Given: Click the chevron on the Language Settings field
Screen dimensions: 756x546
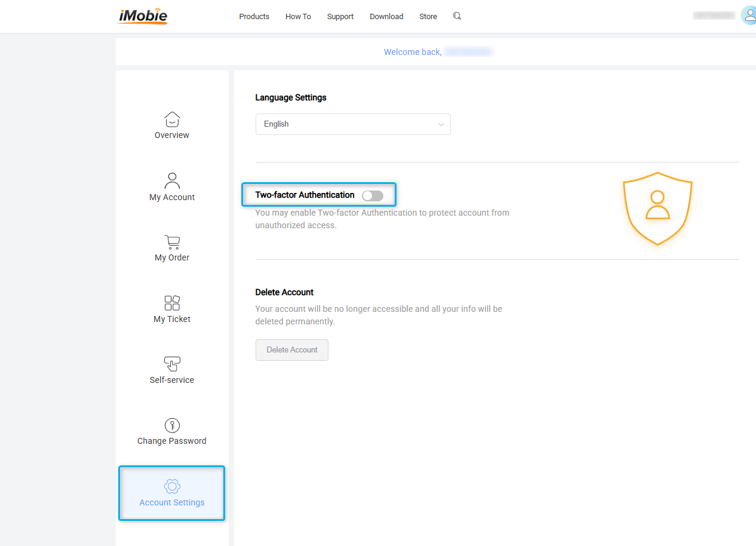Looking at the screenshot, I should [x=441, y=124].
